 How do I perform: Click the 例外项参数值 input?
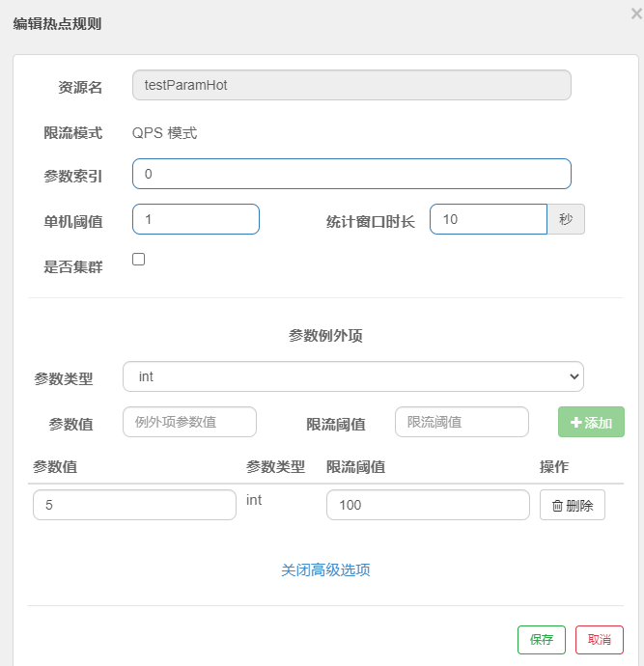click(x=189, y=422)
